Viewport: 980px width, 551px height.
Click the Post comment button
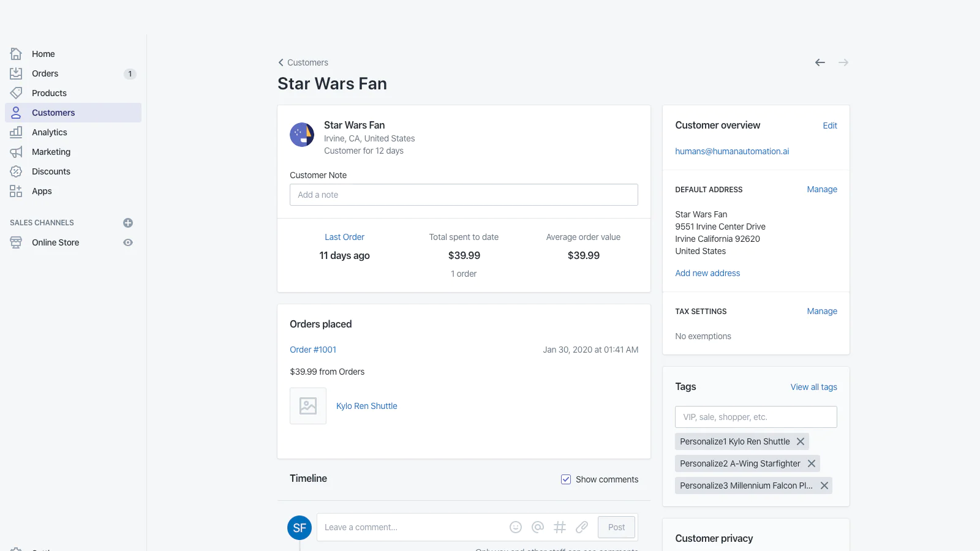coord(616,527)
